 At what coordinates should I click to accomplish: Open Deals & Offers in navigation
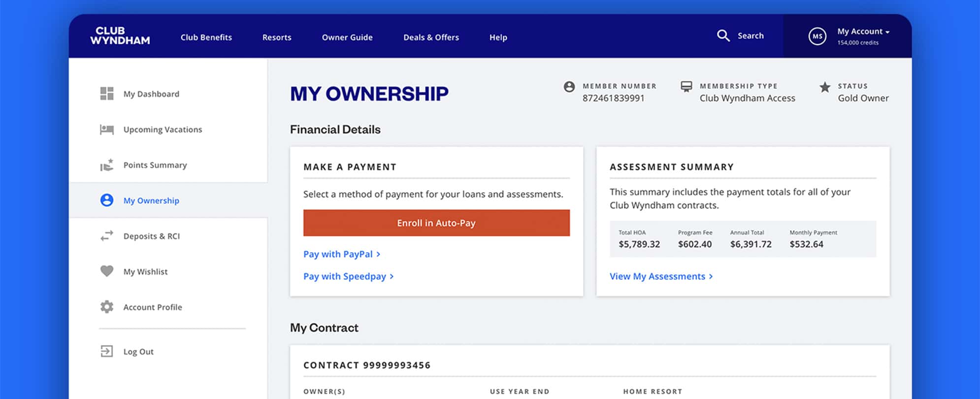pyautogui.click(x=431, y=37)
